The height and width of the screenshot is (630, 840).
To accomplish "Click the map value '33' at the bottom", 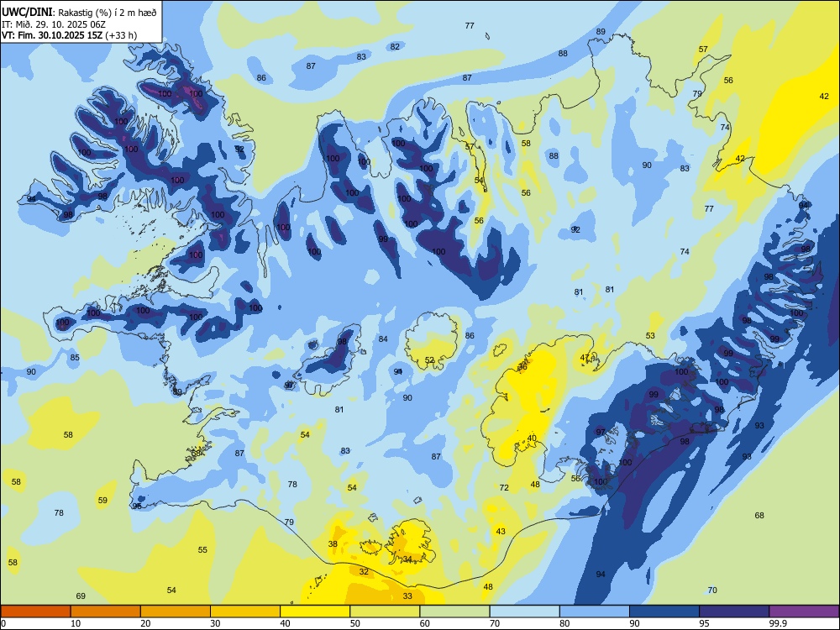I will pos(407,596).
